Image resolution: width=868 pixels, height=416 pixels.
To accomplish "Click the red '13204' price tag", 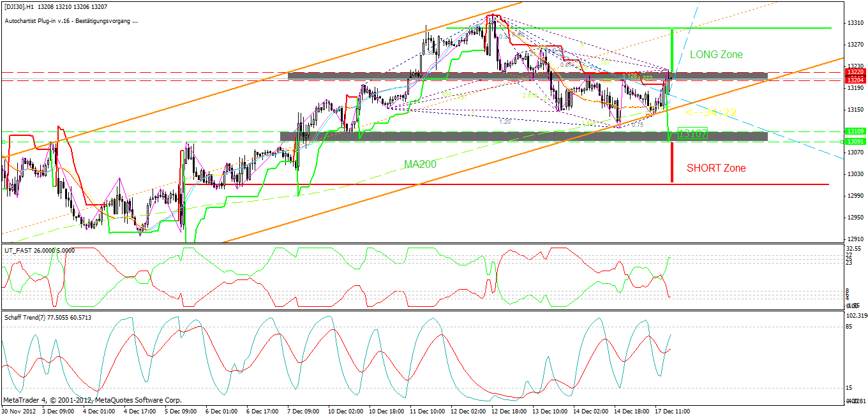I will point(855,80).
